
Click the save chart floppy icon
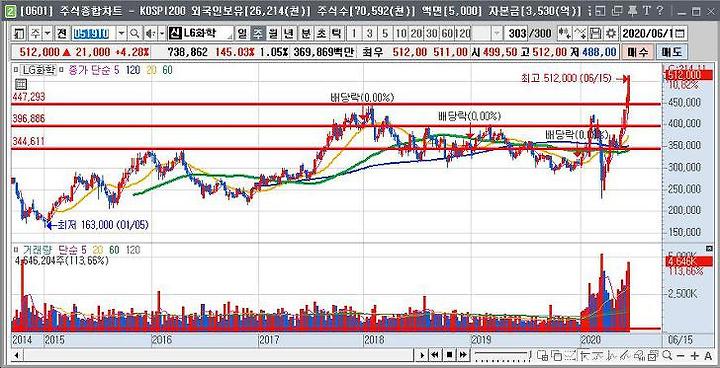point(596,34)
